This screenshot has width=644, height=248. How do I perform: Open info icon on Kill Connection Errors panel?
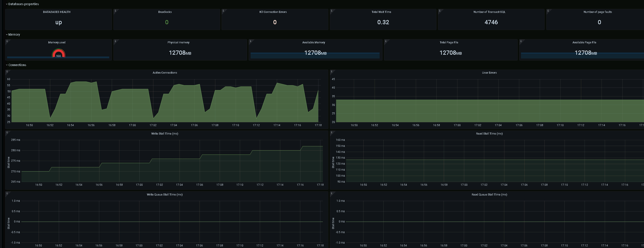click(x=223, y=11)
